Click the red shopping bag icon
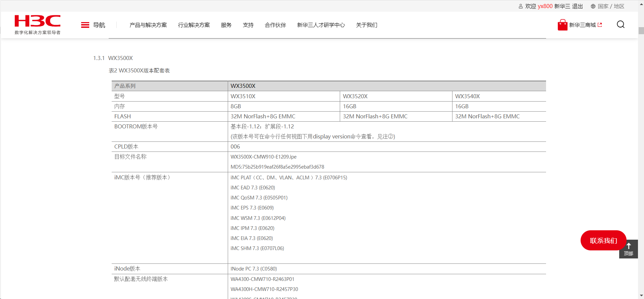The image size is (644, 299). [x=562, y=25]
